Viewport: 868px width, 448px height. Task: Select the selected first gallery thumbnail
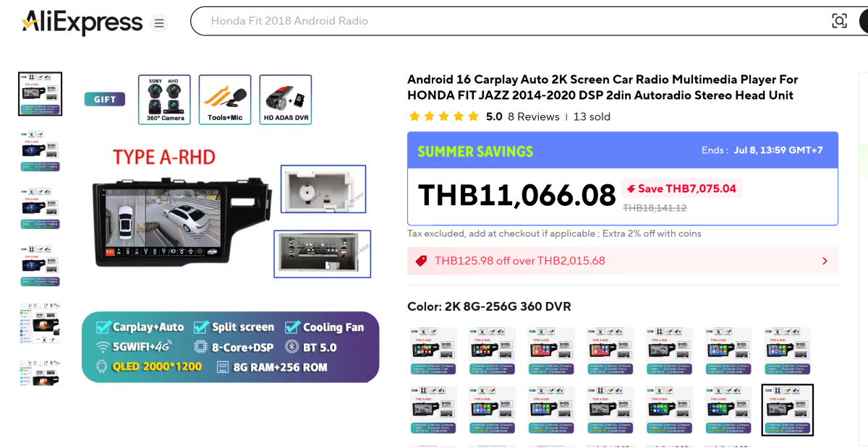point(40,94)
